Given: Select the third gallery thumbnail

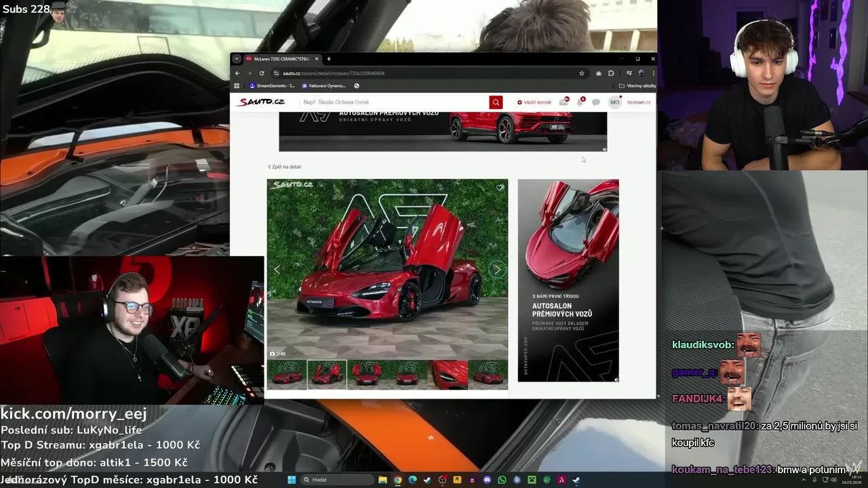Looking at the screenshot, I should (367, 374).
